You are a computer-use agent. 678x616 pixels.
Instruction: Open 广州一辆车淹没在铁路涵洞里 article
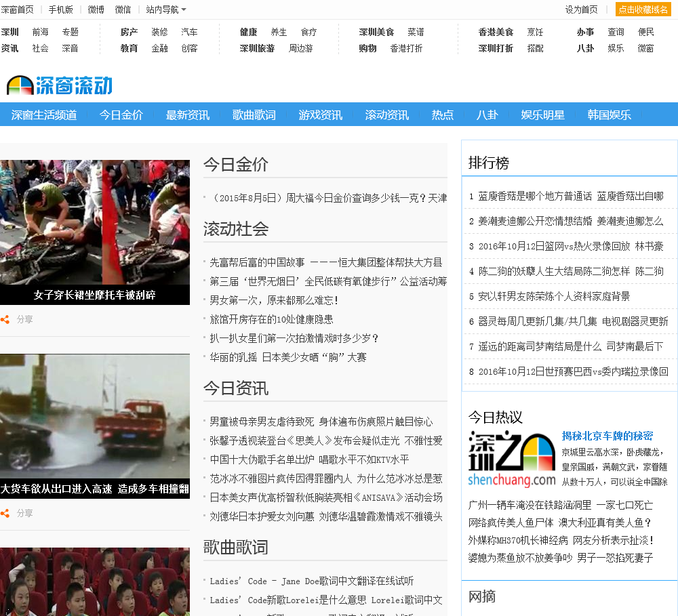pyautogui.click(x=561, y=505)
